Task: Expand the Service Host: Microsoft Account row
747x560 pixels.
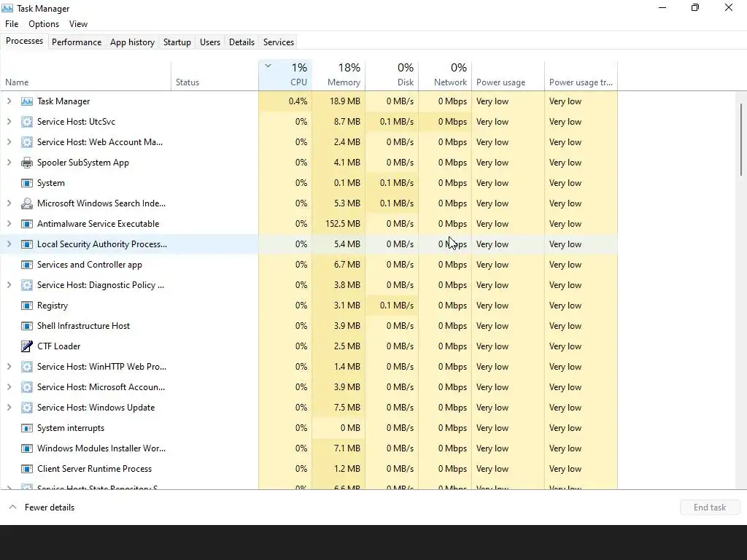Action: 9,387
